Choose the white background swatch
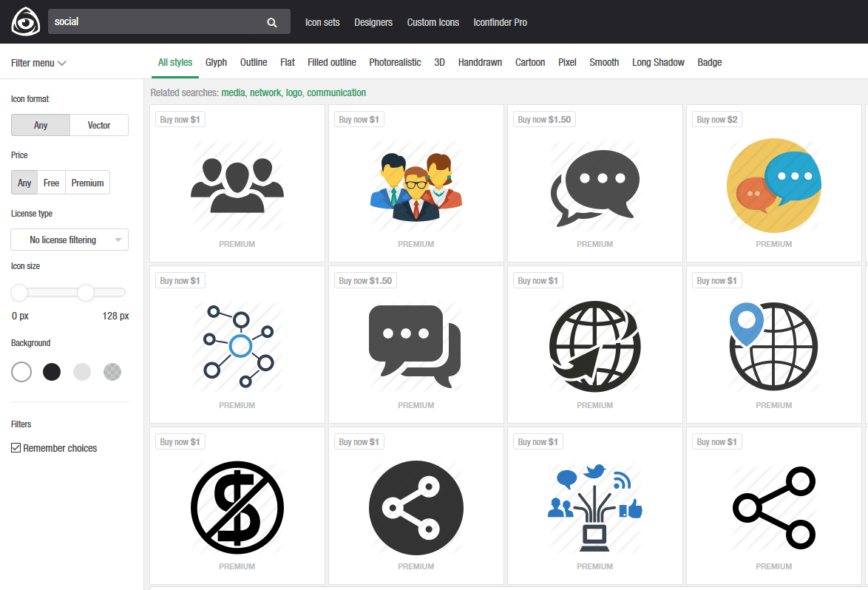868x590 pixels. click(x=21, y=372)
